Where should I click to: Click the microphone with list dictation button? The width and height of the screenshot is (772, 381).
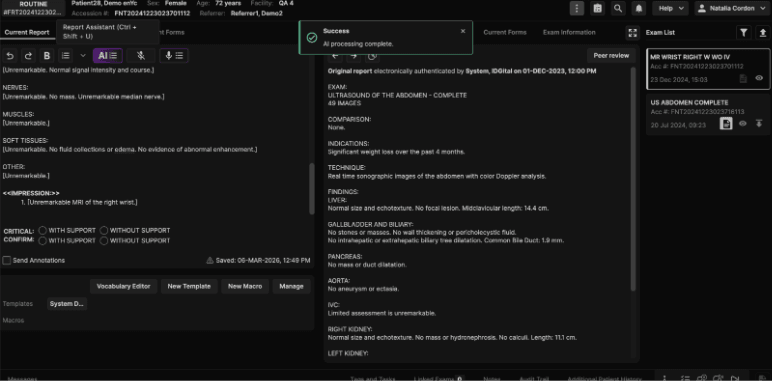pos(174,56)
